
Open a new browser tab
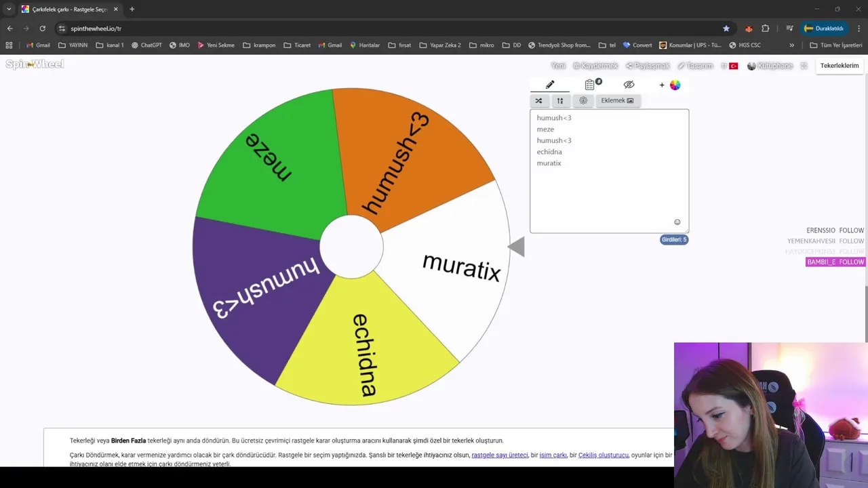[132, 9]
